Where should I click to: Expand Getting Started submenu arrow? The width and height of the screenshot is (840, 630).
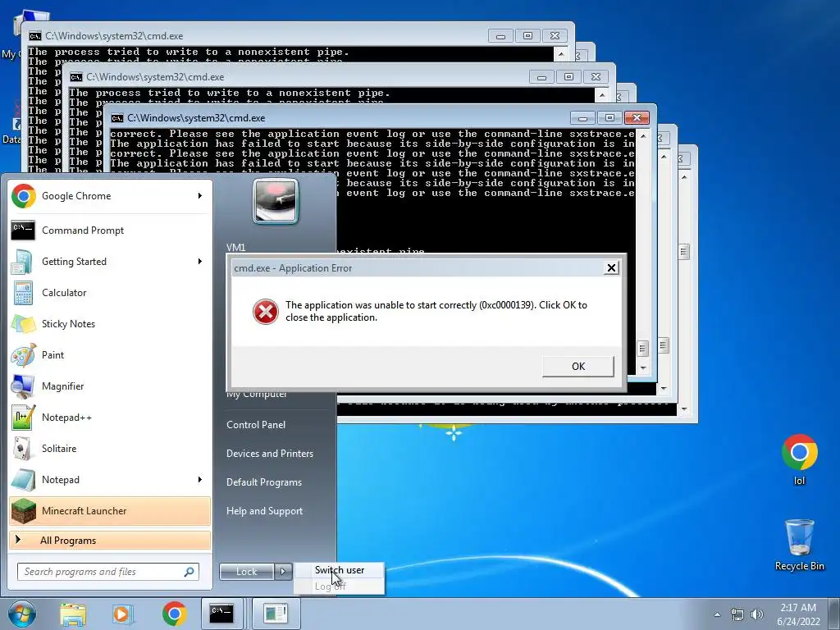200,262
